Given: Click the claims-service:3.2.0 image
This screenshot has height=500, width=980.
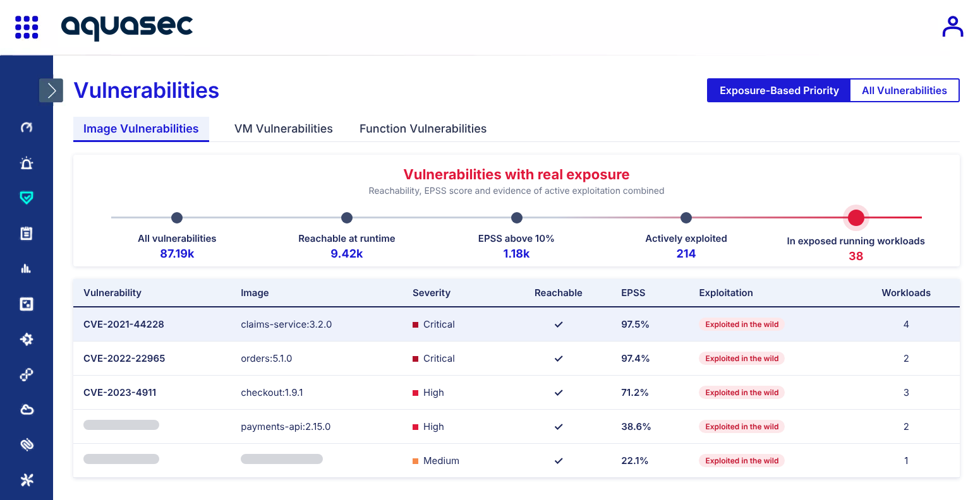Looking at the screenshot, I should 286,324.
